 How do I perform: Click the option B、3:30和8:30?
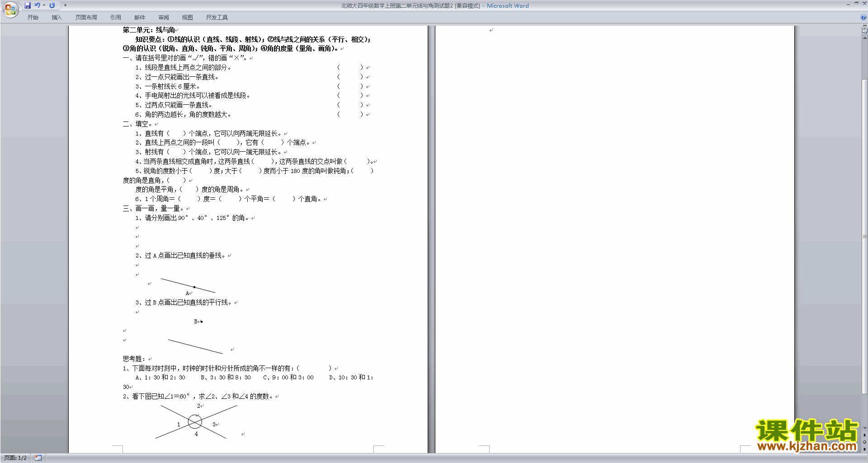click(x=226, y=377)
